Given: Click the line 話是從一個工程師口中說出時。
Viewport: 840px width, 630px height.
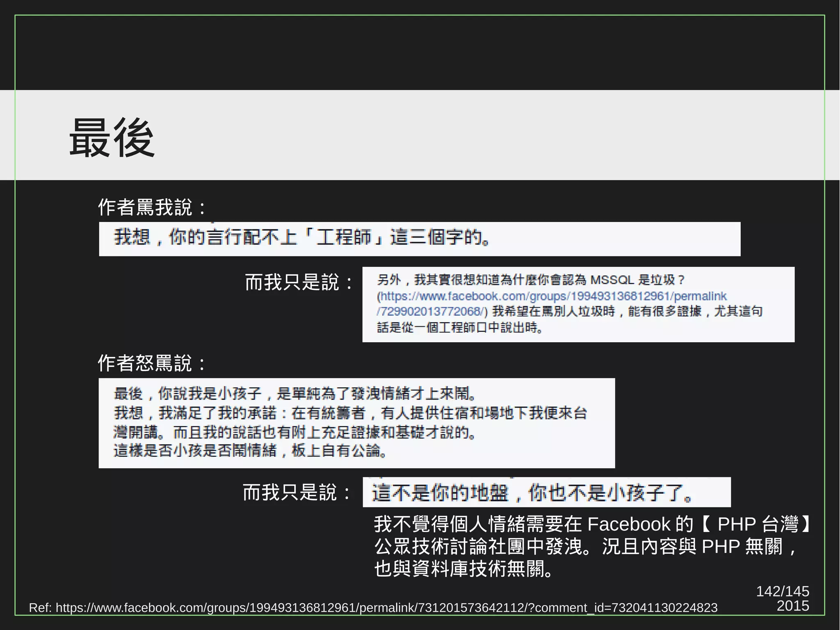Looking at the screenshot, I should tap(460, 328).
